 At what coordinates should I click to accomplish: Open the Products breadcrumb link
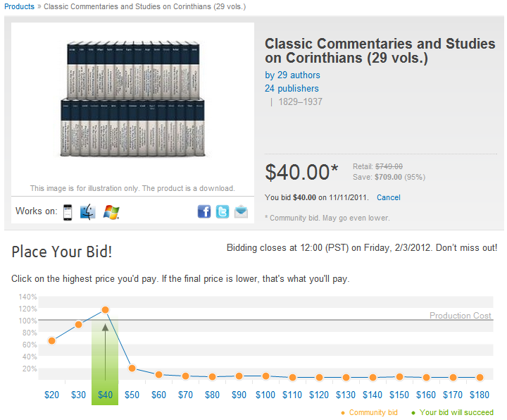tap(19, 6)
